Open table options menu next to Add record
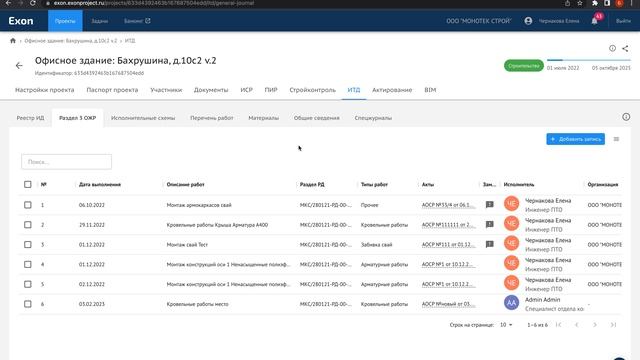The width and height of the screenshot is (640, 360). (x=616, y=139)
